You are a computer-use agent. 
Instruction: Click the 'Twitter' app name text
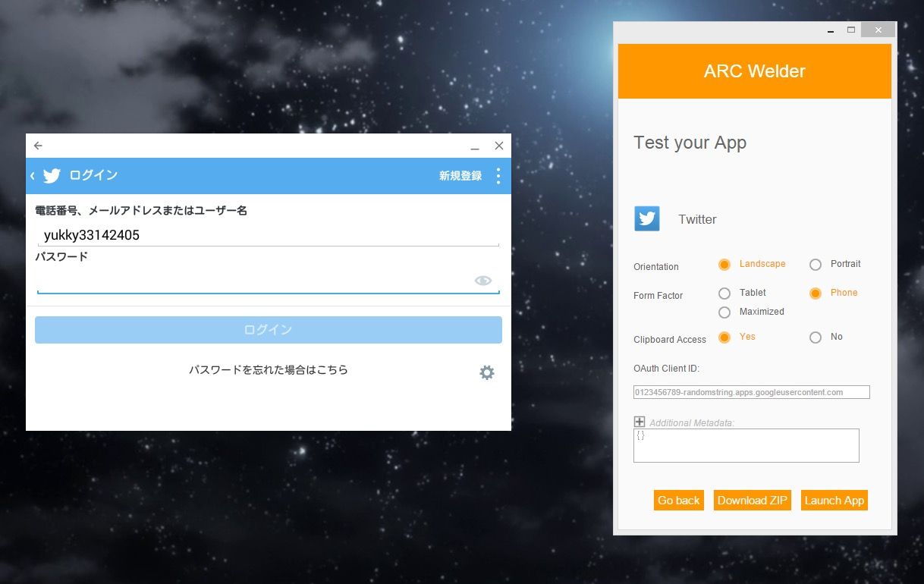[697, 219]
